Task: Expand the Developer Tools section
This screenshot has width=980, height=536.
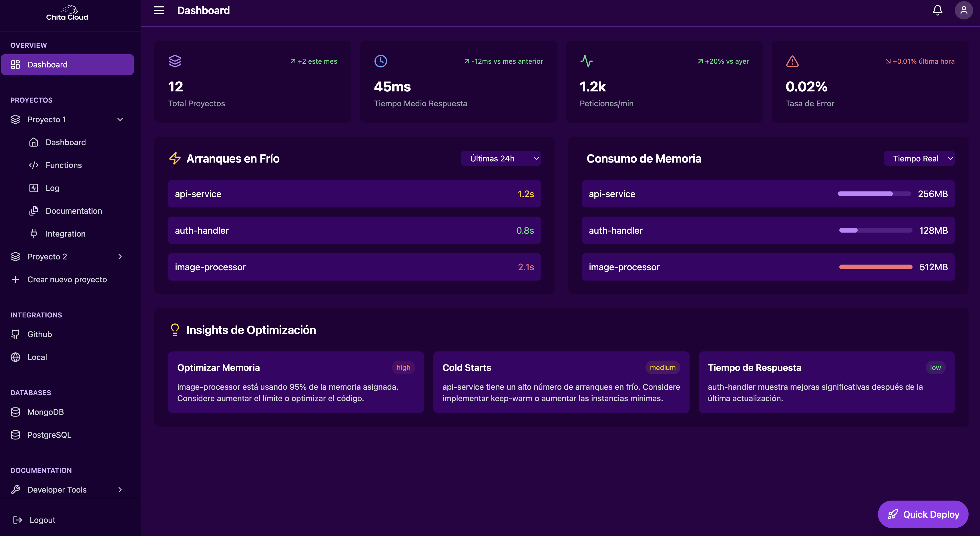Action: point(120,490)
